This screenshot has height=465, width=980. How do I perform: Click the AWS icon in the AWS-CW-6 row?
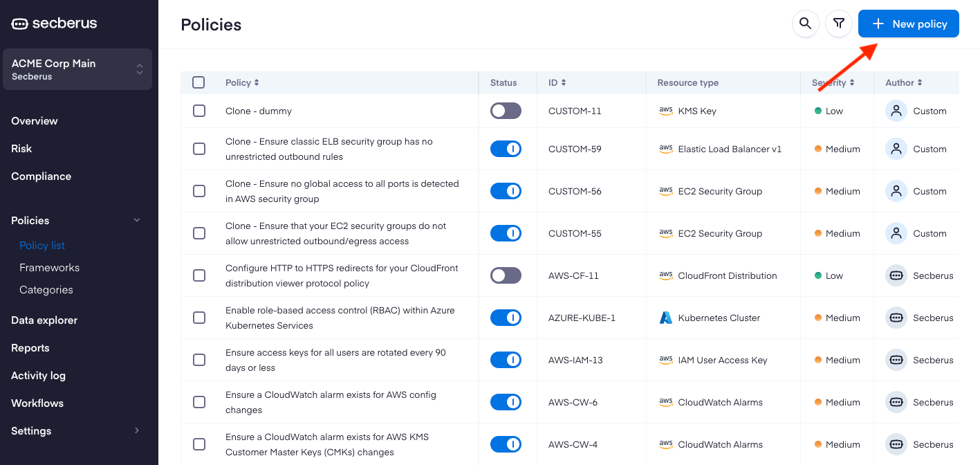(x=666, y=402)
